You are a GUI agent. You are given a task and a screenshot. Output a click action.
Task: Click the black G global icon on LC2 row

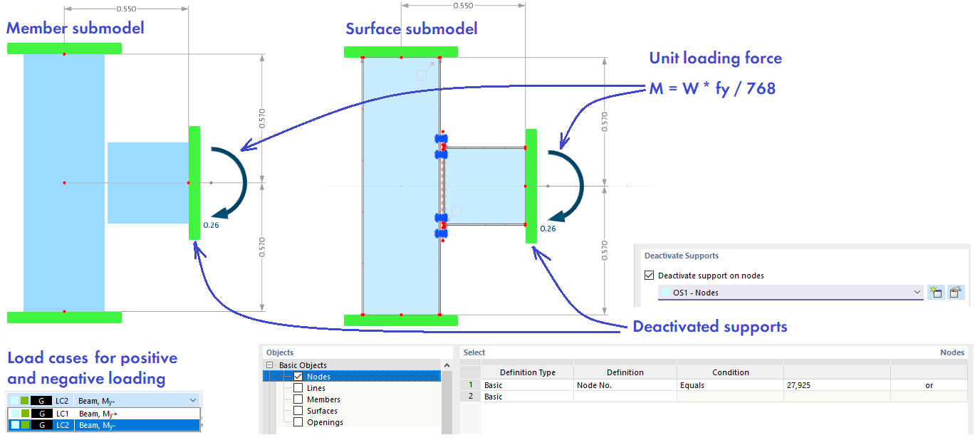(41, 424)
